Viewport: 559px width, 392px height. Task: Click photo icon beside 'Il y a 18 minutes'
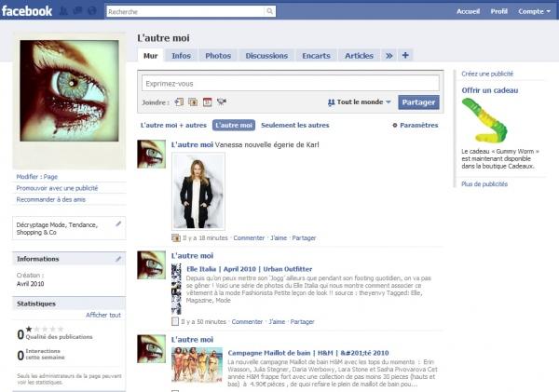click(176, 237)
